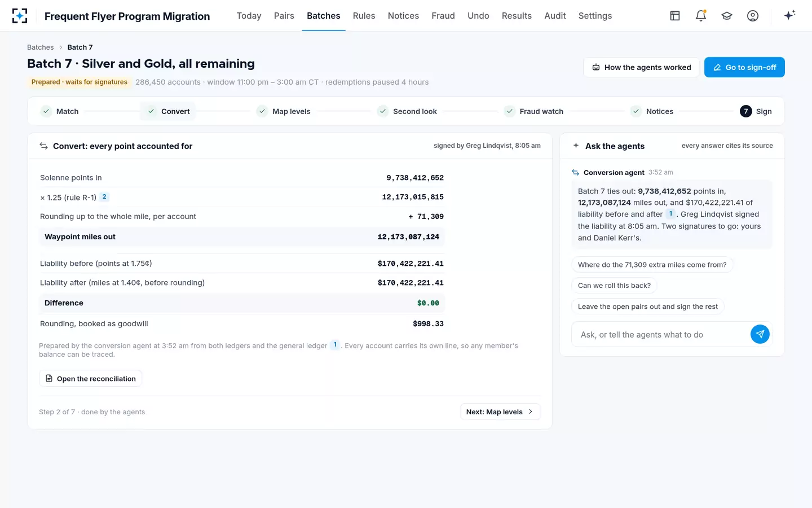Viewport: 812px width, 508px height.
Task: Click the app logo icon
Action: coord(20,16)
